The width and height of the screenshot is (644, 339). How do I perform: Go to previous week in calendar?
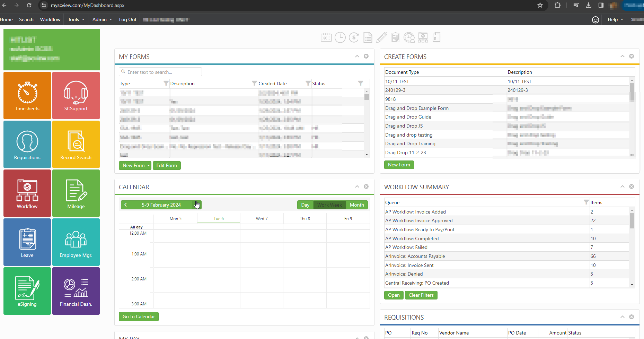coord(126,205)
